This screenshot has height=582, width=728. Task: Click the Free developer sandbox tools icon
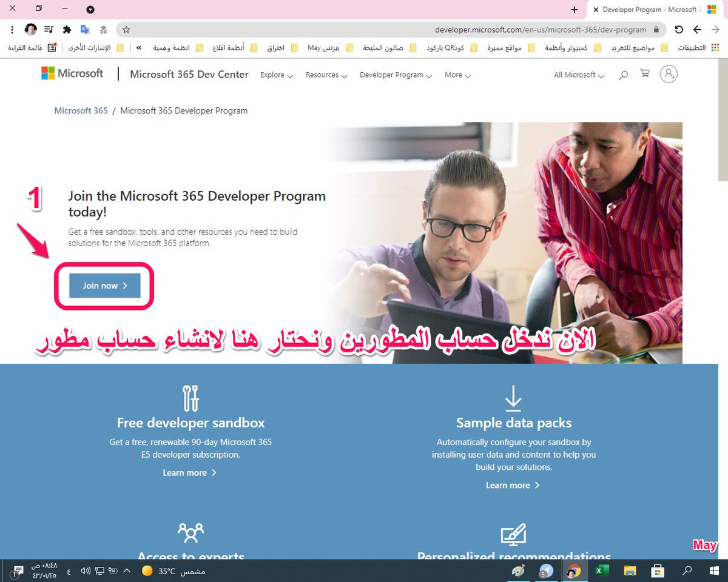(x=190, y=398)
